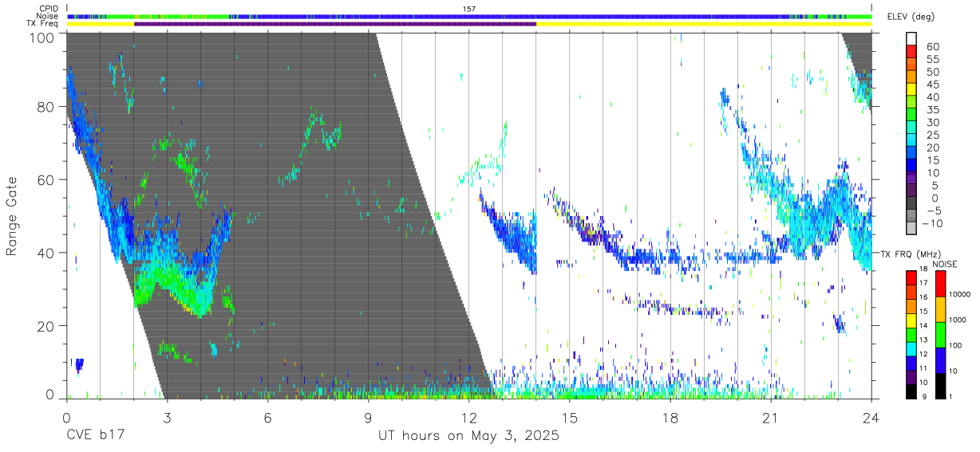Click the NOISE legend title
This screenshot has height=452, width=980.
click(945, 264)
